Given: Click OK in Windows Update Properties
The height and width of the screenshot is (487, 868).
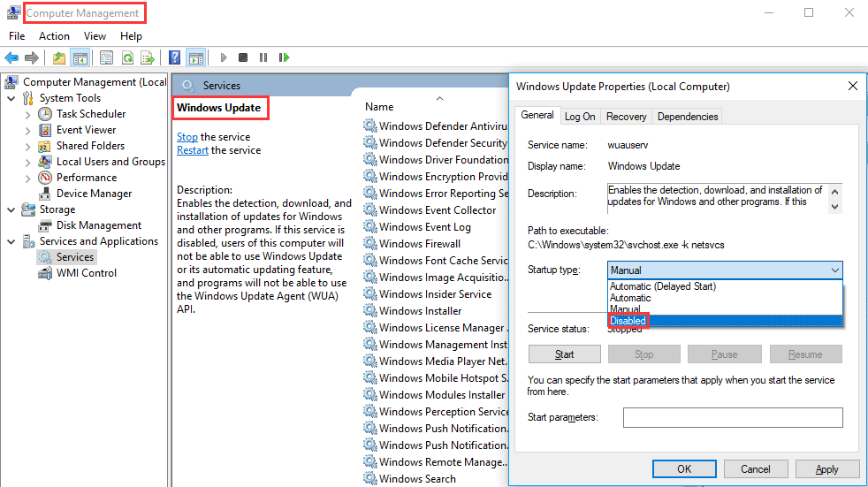Looking at the screenshot, I should (684, 469).
